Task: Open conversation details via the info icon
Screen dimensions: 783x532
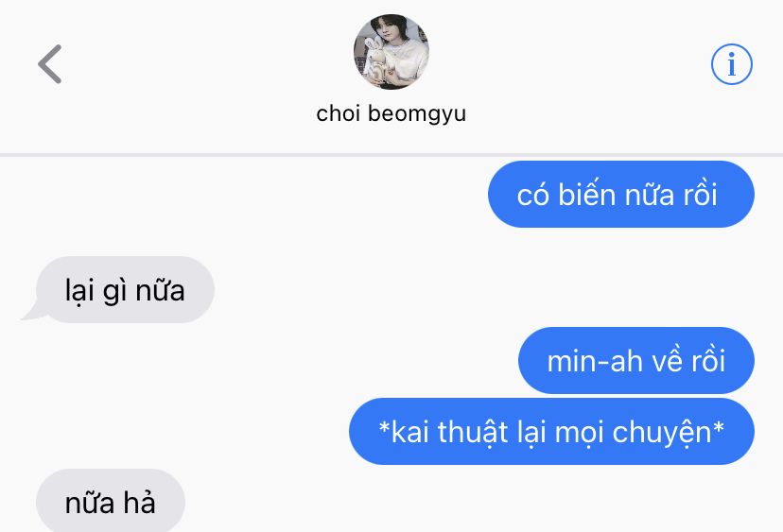Action: click(732, 64)
